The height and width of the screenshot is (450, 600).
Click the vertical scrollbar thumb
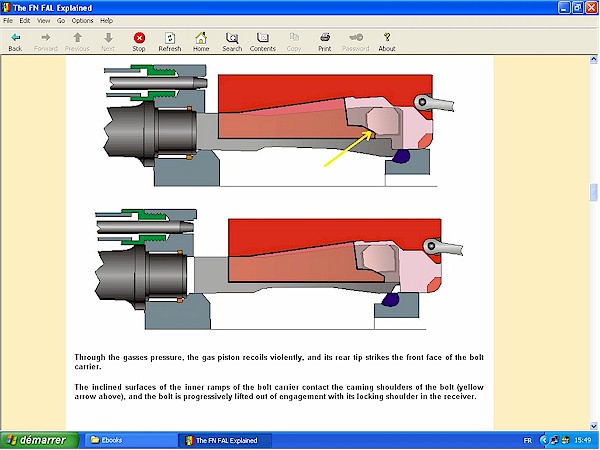pos(593,192)
